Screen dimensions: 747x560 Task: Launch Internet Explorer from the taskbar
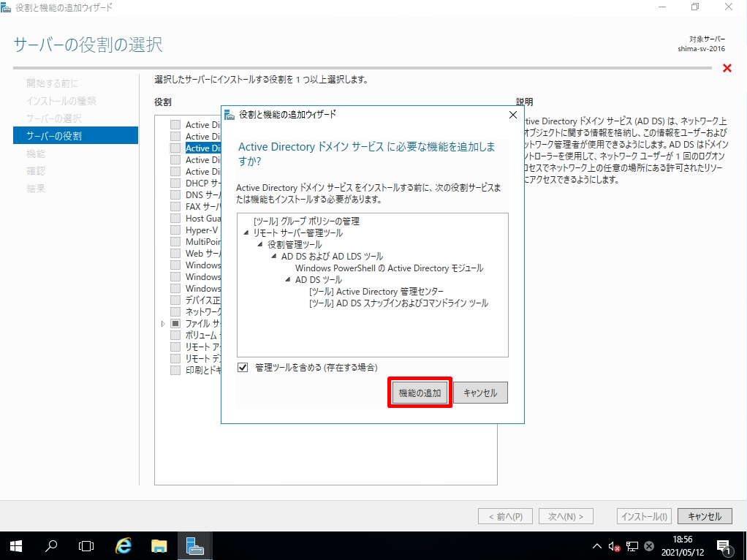124,546
